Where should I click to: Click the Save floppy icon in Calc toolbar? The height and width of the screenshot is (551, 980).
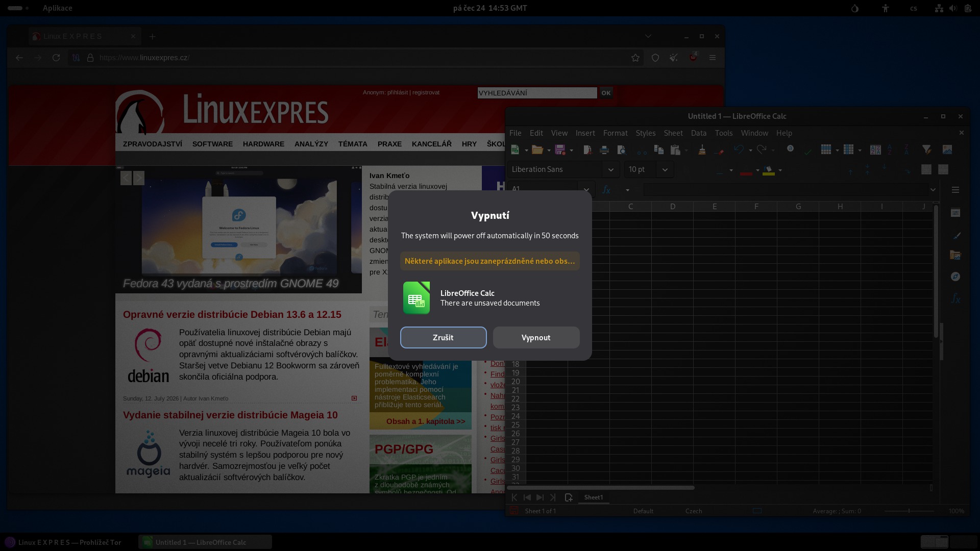(560, 149)
